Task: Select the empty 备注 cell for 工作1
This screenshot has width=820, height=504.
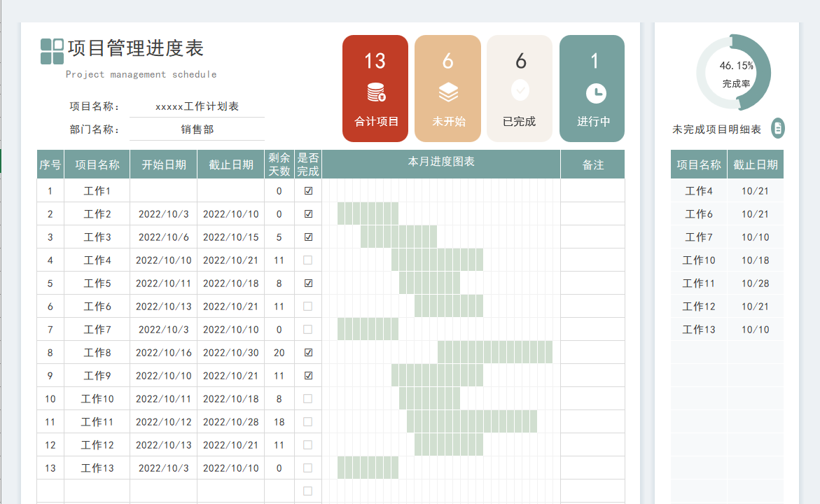Action: point(592,191)
